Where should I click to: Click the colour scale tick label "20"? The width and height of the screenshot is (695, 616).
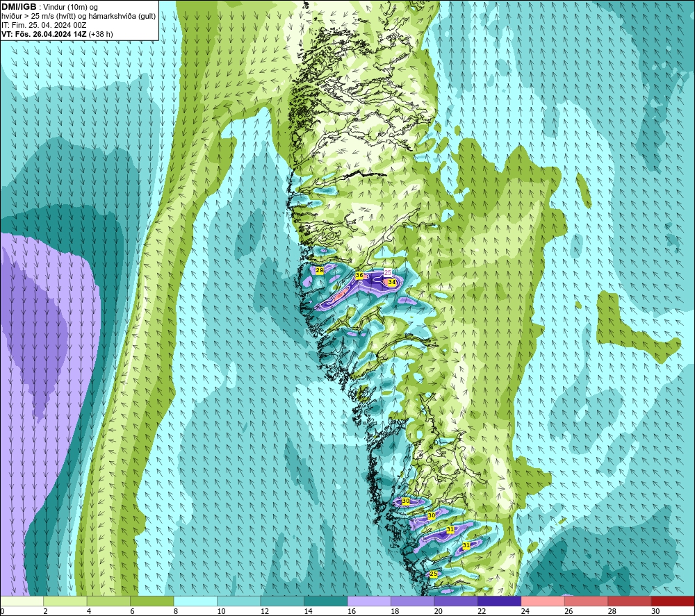(x=439, y=611)
